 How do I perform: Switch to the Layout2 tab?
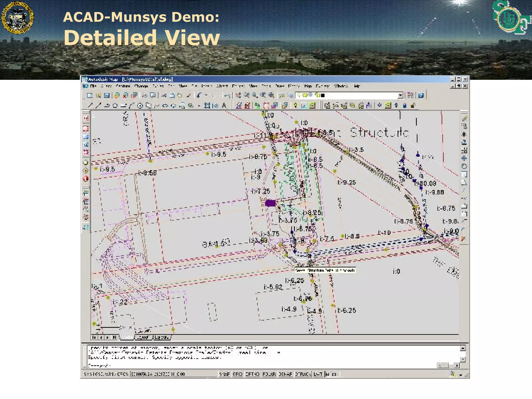pos(162,337)
